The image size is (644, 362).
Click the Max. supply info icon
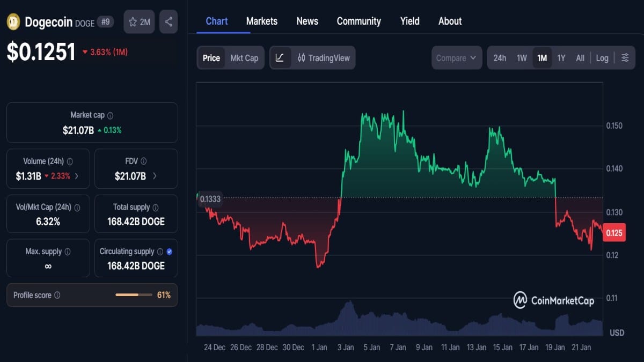(x=68, y=251)
